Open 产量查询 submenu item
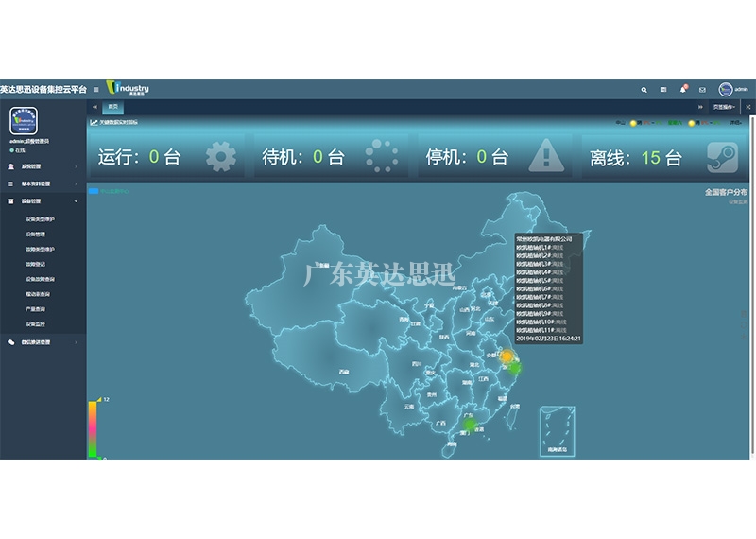 [x=35, y=309]
